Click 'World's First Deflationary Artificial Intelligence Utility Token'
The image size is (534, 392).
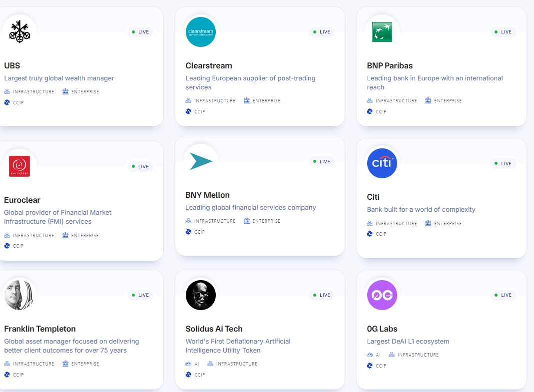pyautogui.click(x=238, y=346)
